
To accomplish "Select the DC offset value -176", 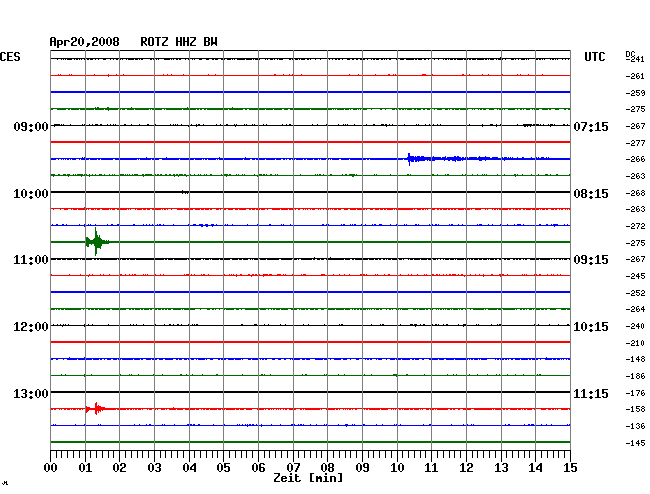I will [x=635, y=393].
